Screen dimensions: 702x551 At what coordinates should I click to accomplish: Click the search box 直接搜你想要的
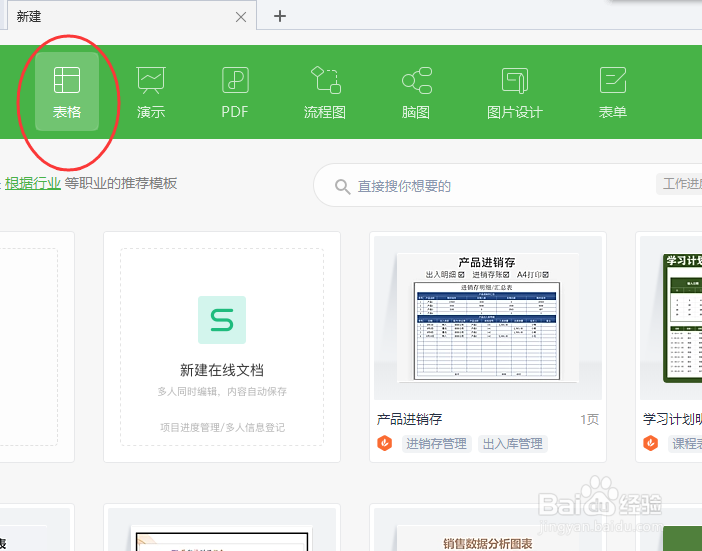[x=508, y=185]
